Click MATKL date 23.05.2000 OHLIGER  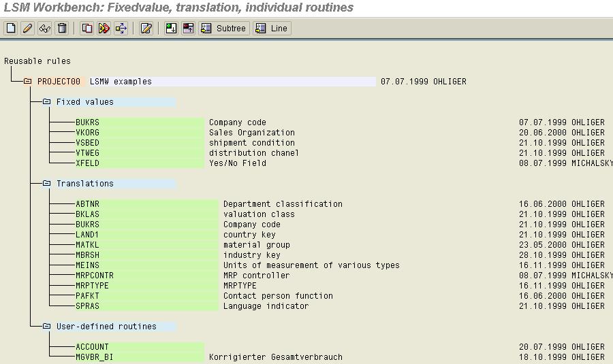(562, 244)
